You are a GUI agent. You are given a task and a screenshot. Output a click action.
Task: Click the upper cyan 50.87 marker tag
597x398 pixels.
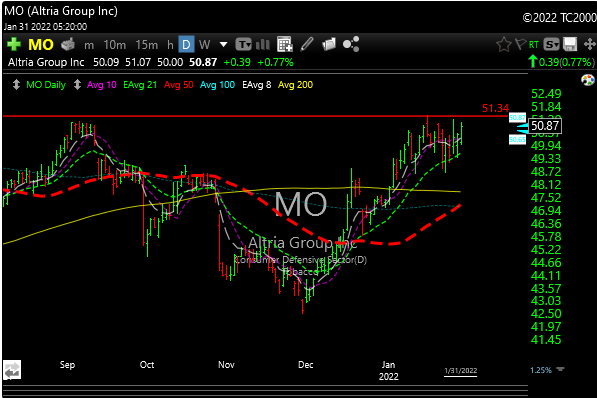coord(517,118)
